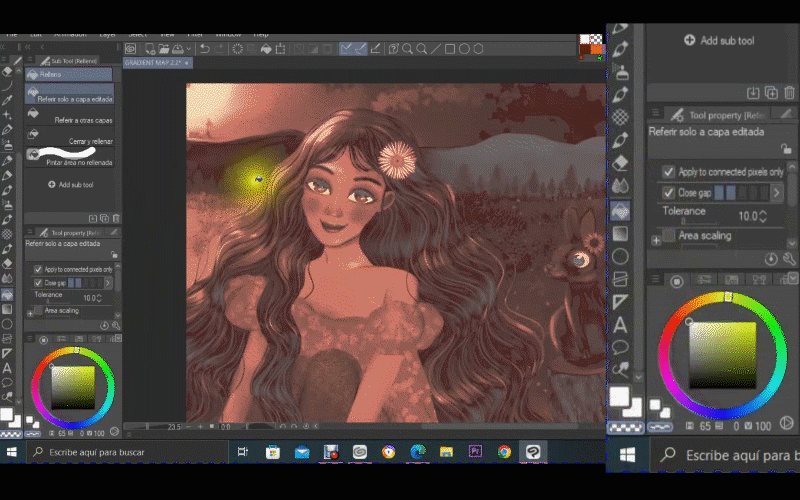Open Adobe Premiere Pro from the taskbar
This screenshot has height=500, width=800.
click(x=476, y=452)
